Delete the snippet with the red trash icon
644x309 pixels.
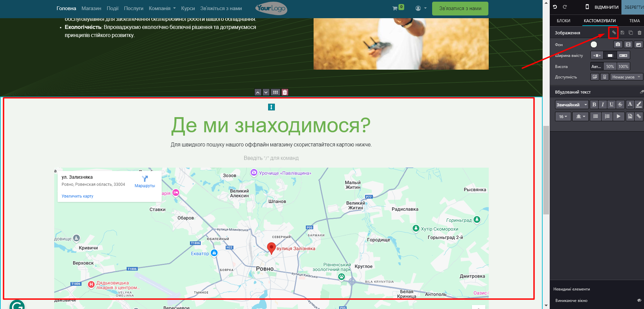pos(285,92)
